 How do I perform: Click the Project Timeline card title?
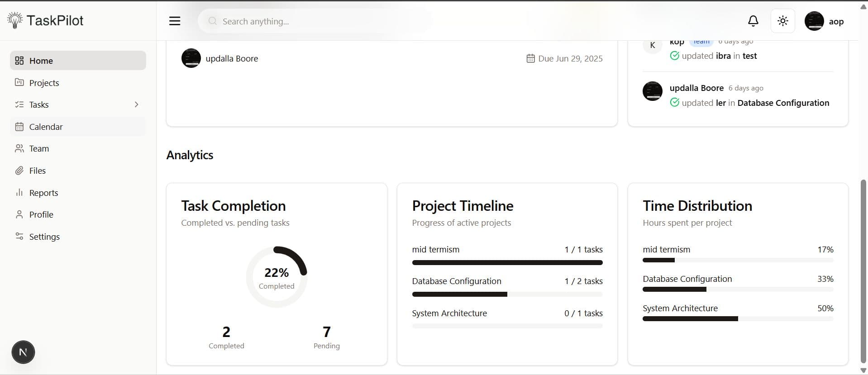point(463,206)
